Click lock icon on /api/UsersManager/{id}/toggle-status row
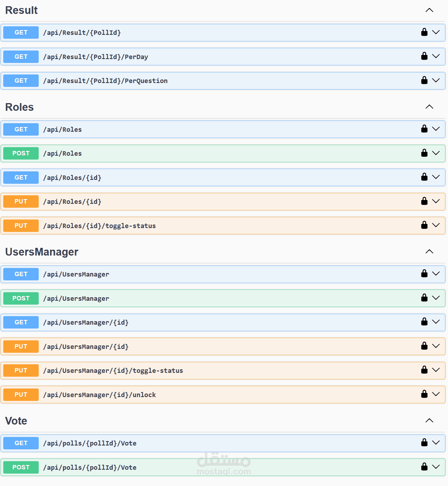Viewport: 448px width, 486px height. [x=424, y=370]
